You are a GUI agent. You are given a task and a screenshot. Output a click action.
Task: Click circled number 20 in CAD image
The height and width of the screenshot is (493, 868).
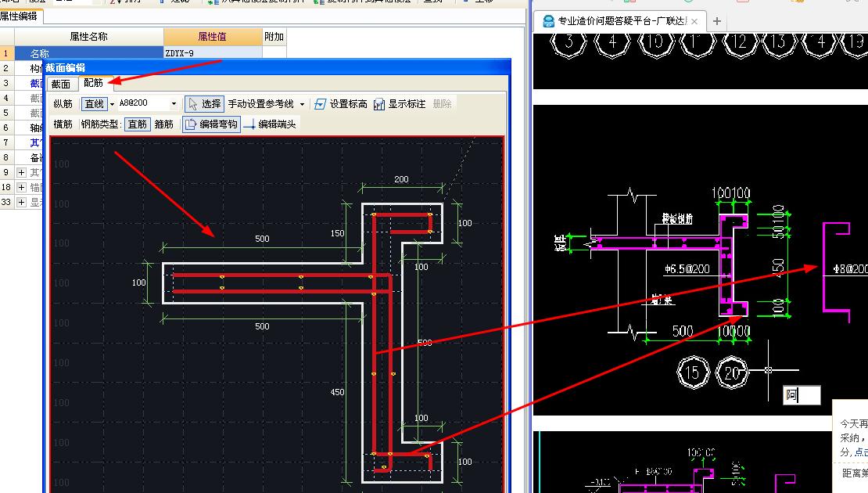pos(732,372)
